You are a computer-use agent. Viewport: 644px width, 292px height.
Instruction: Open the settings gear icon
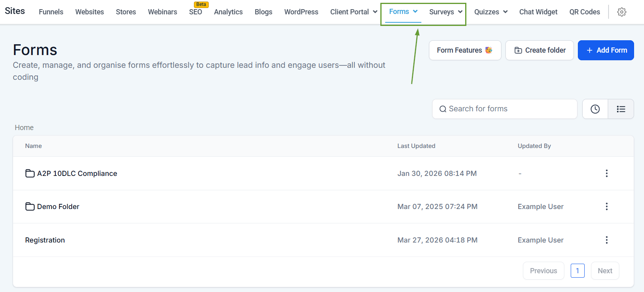[x=621, y=12]
